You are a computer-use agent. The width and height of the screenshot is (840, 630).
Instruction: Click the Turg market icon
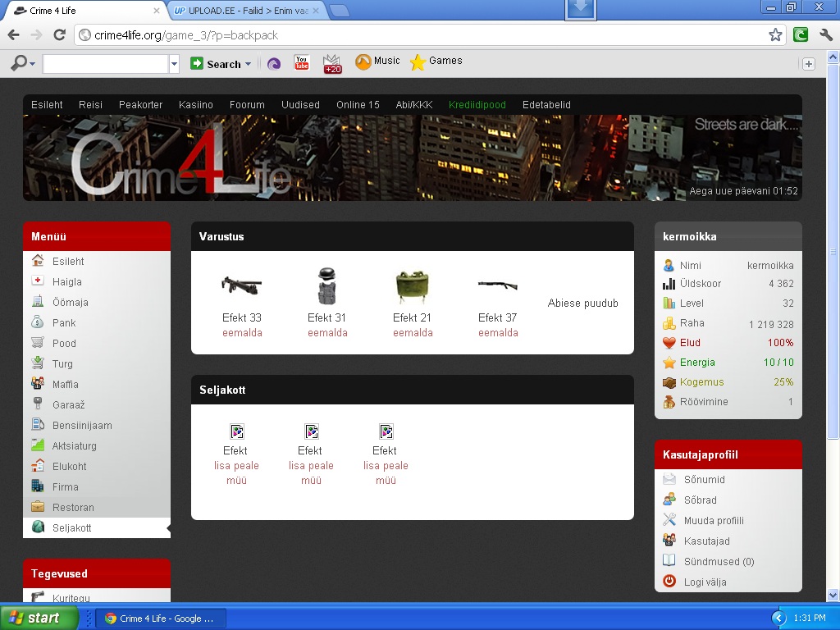38,363
